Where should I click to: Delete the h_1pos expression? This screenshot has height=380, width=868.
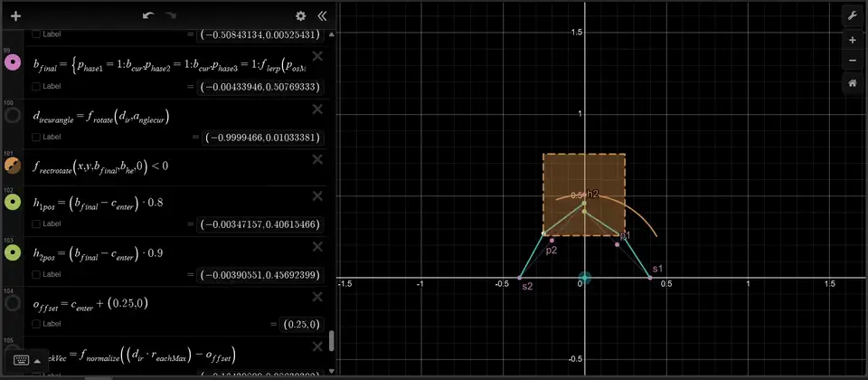317,196
